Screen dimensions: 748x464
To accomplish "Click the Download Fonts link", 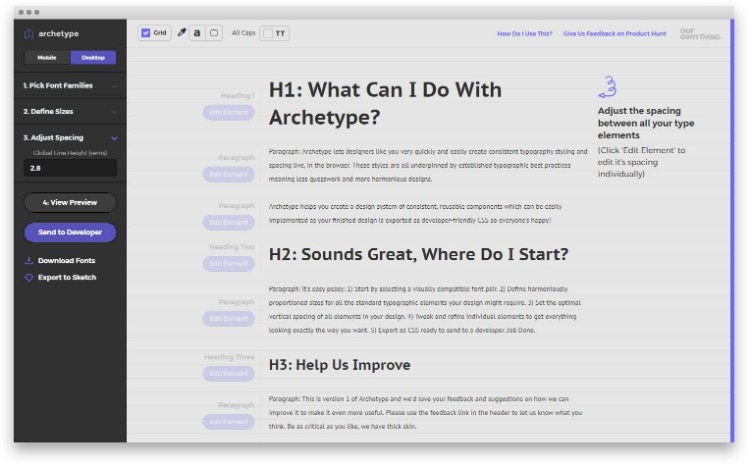I will [x=67, y=260].
